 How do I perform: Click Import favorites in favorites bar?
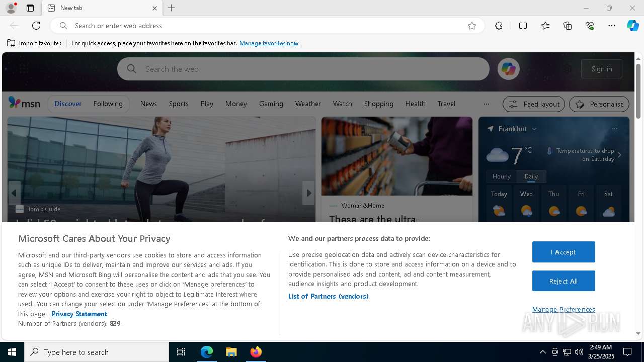(34, 43)
